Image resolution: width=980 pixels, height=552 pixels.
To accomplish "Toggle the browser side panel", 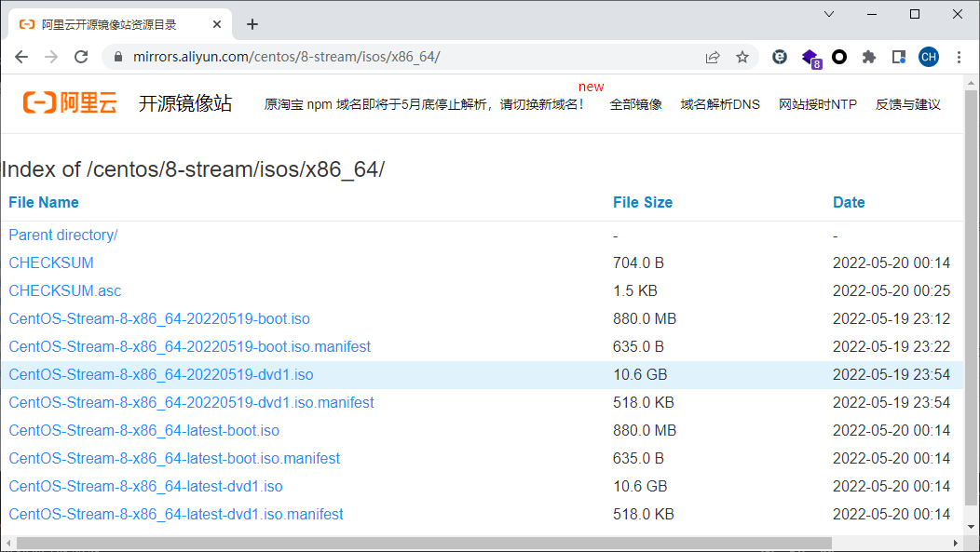I will [x=899, y=57].
